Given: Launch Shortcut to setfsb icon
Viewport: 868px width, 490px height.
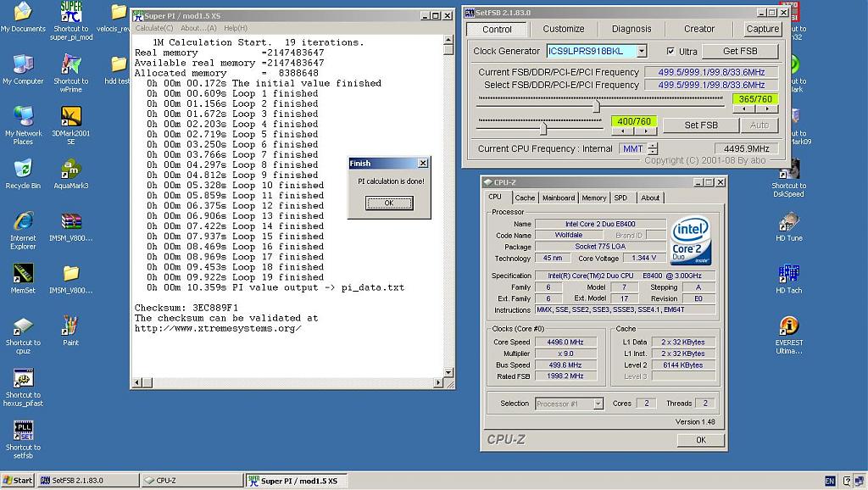Looking at the screenshot, I should [23, 440].
